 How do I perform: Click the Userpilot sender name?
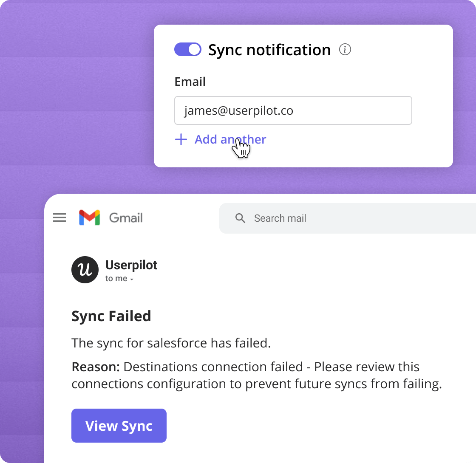click(131, 265)
